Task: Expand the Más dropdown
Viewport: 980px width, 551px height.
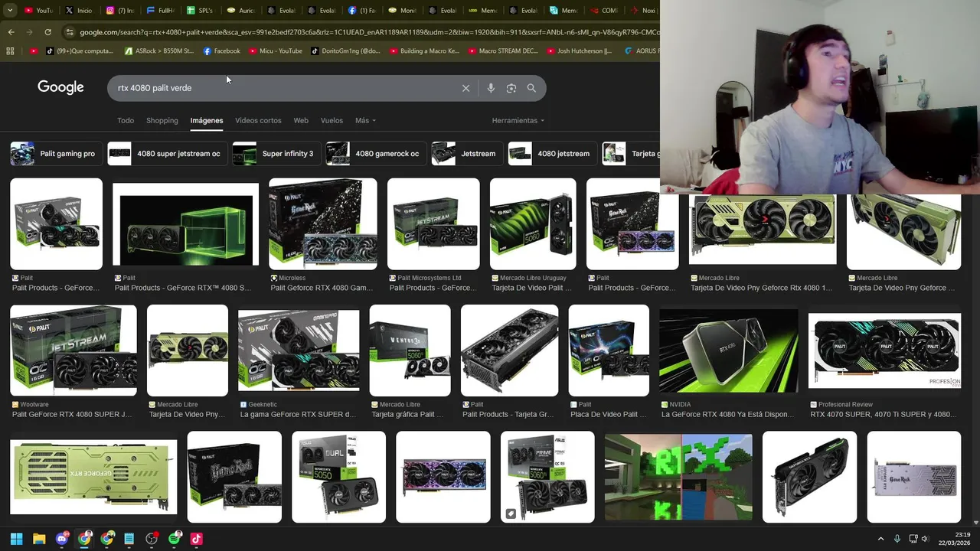Action: [365, 120]
